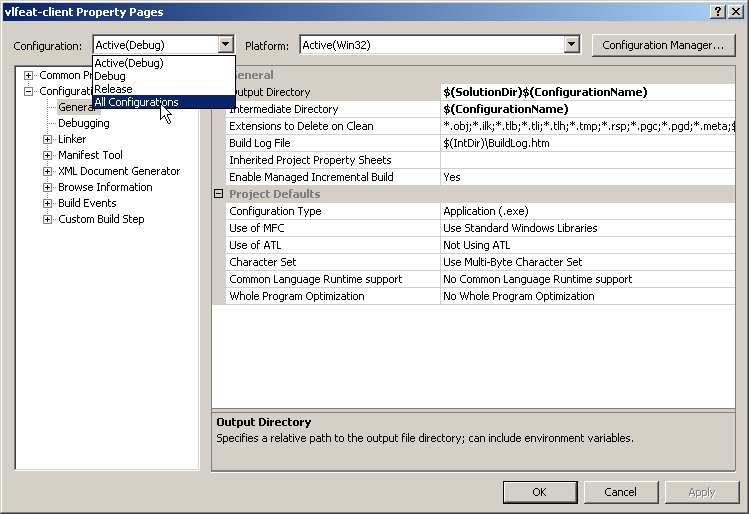Expand the Custom Build Step node
This screenshot has height=514, width=749.
(48, 220)
